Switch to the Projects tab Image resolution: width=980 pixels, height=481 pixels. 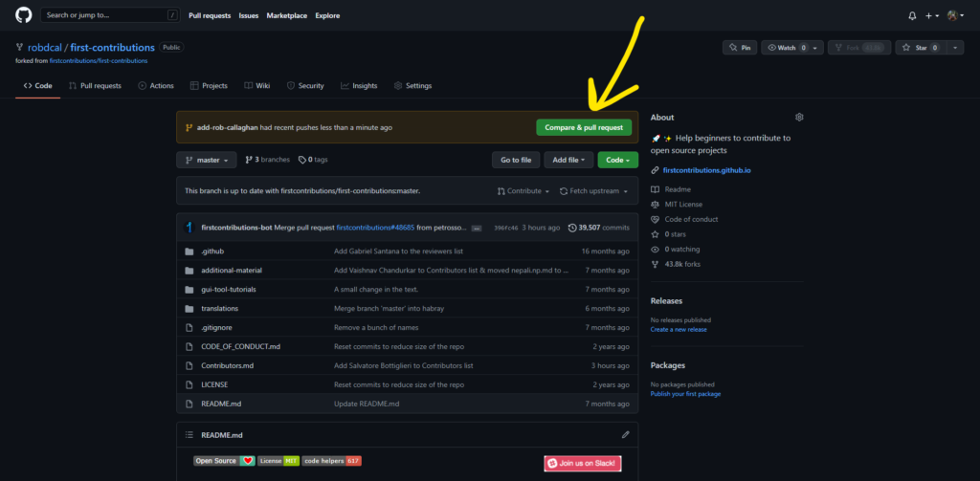[x=209, y=85]
